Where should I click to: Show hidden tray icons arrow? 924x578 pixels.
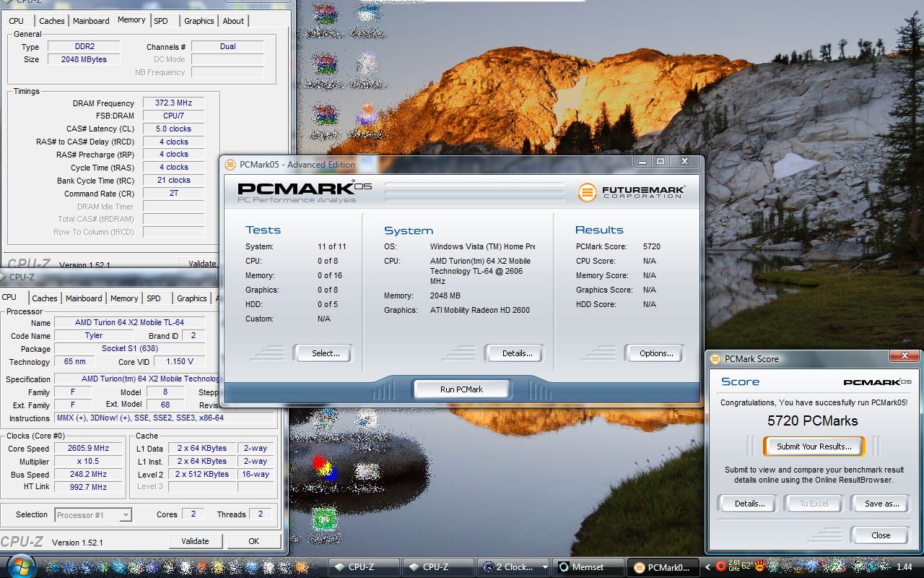coord(708,567)
